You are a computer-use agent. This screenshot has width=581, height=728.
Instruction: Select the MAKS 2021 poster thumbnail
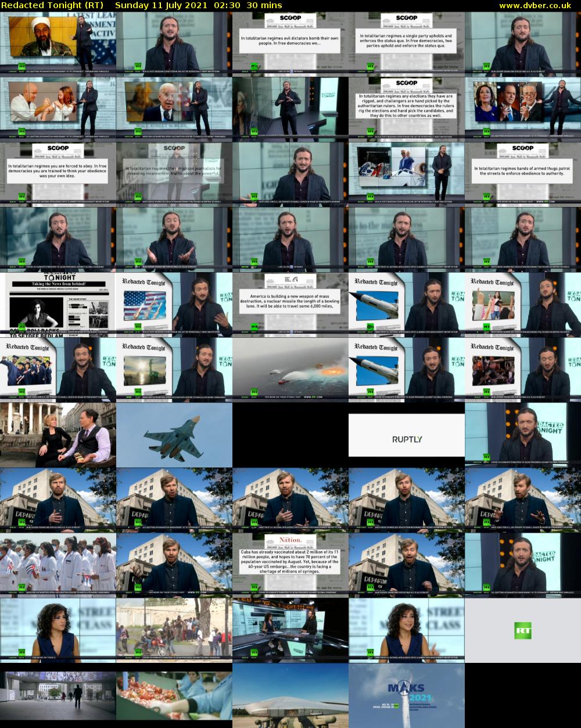[x=407, y=695]
